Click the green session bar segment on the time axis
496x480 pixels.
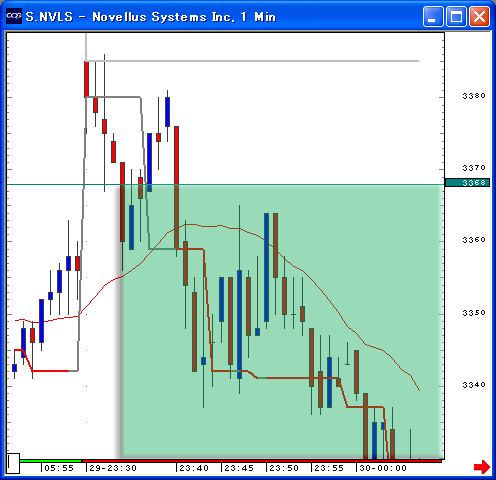[51, 461]
